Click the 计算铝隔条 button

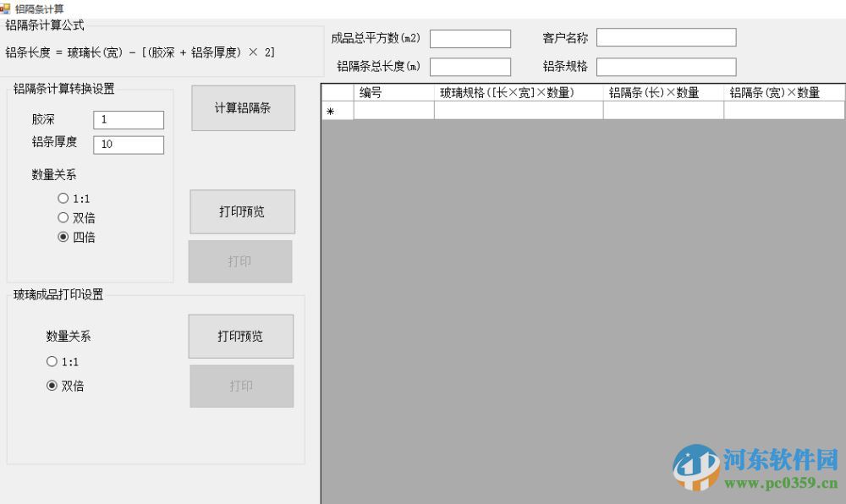pyautogui.click(x=242, y=107)
